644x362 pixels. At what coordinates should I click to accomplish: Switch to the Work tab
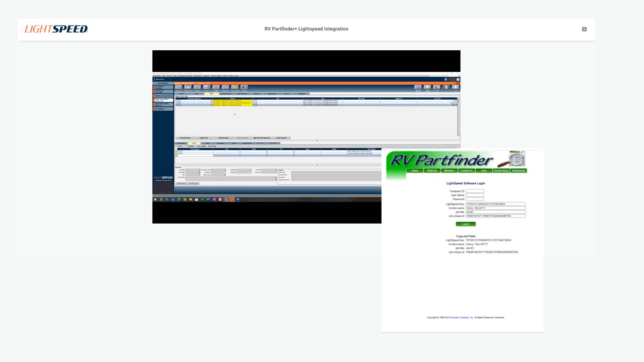point(212,94)
